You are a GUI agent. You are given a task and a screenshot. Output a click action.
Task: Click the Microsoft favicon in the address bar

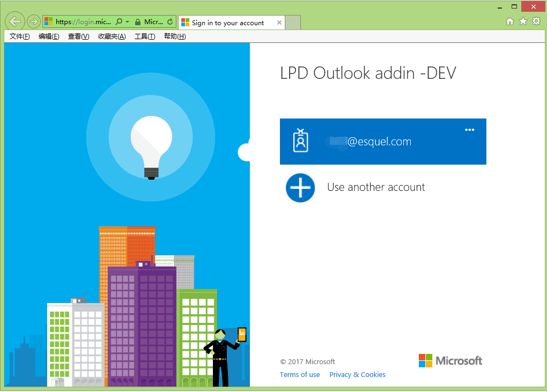tap(48, 21)
